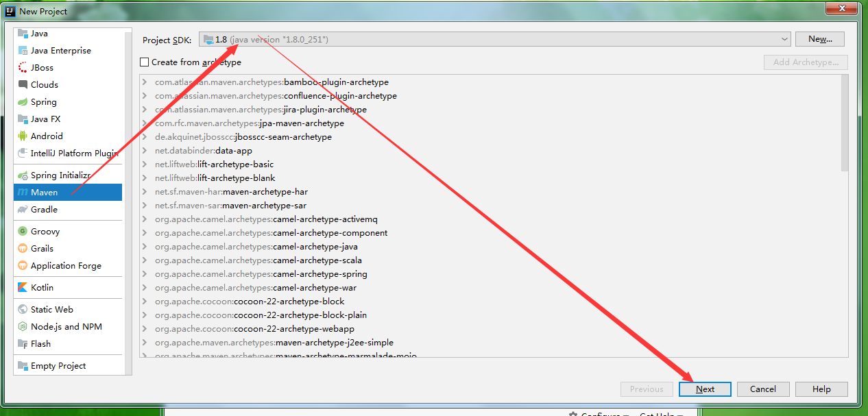This screenshot has width=868, height=416.
Task: Click the Project SDK label
Action: point(167,40)
